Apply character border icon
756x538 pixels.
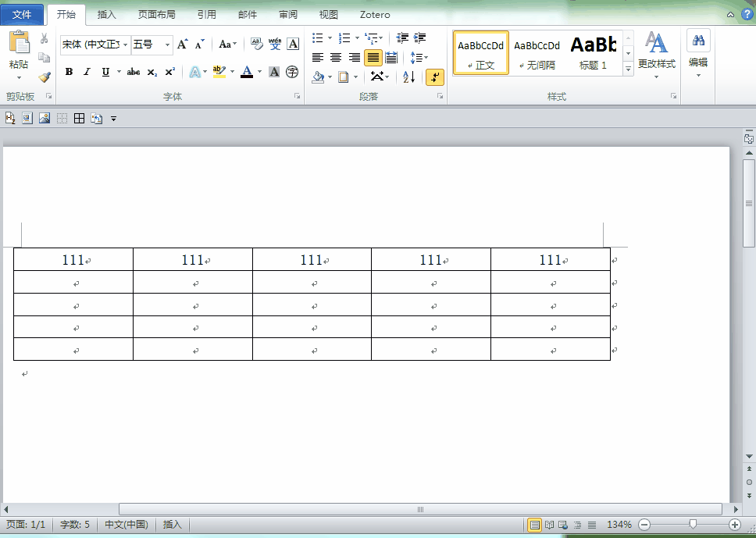click(x=293, y=45)
